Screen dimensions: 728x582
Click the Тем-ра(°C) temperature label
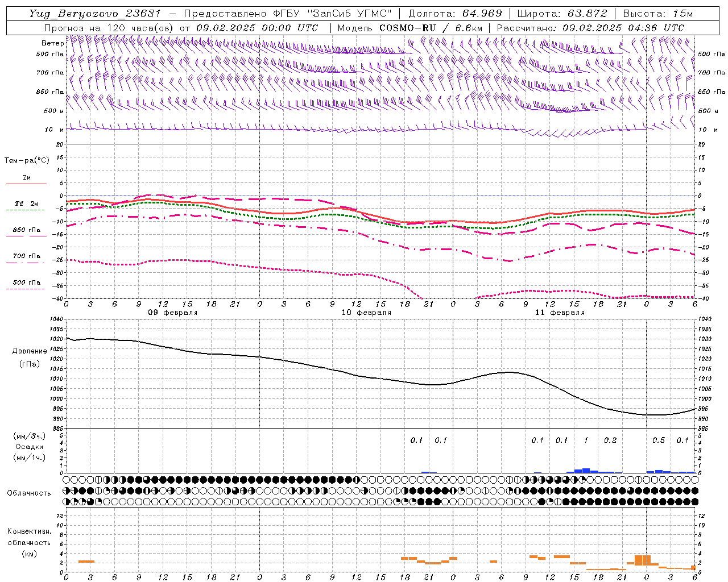tap(27, 161)
